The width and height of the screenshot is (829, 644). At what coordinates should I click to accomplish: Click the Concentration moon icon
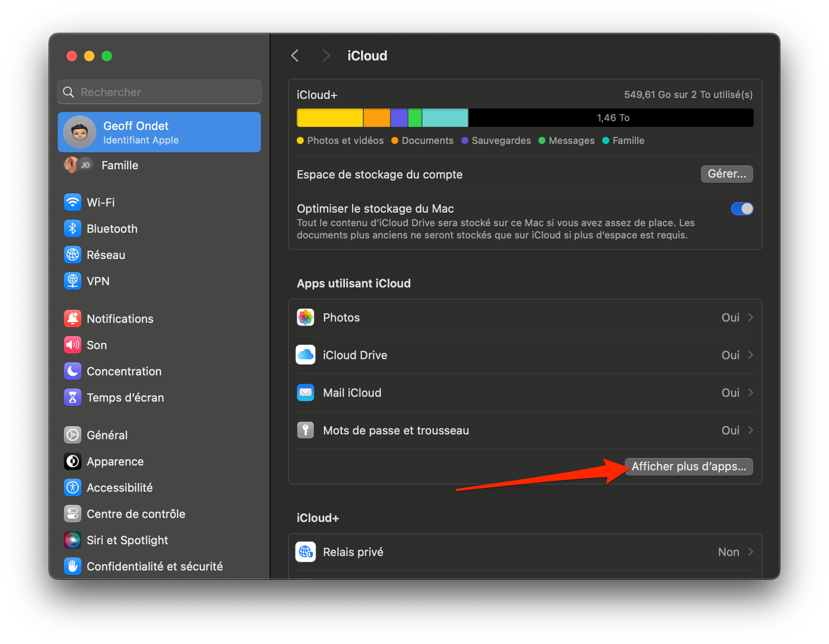pyautogui.click(x=73, y=371)
